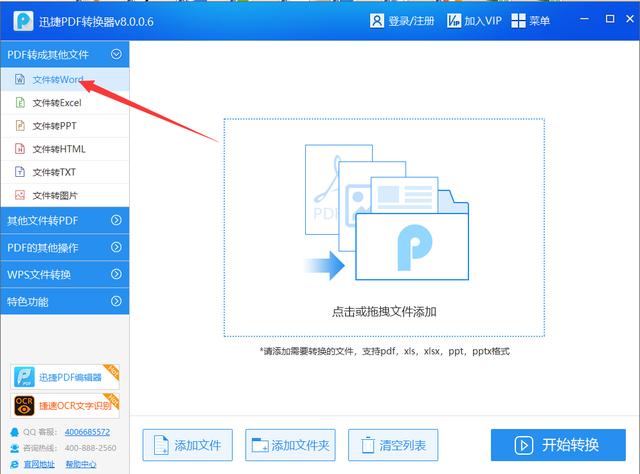Select 文件转HTML option
Screen dimensions: 640x474
[x=65, y=149]
